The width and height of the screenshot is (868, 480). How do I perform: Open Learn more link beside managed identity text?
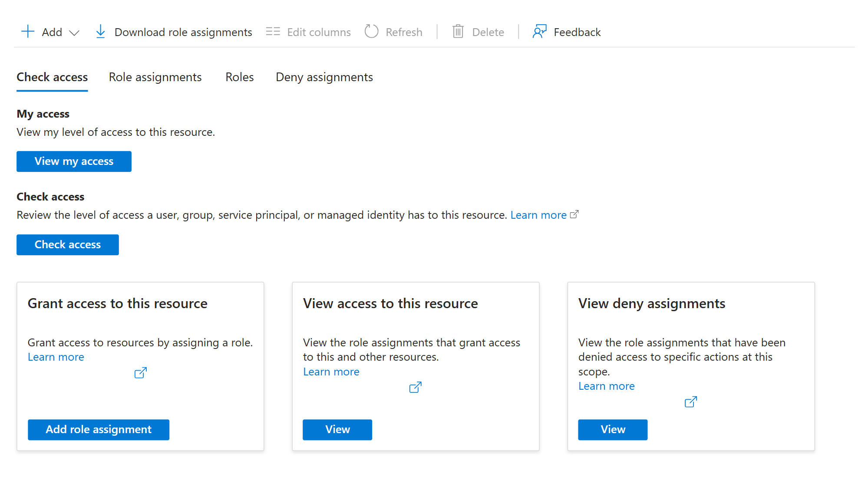(x=538, y=215)
